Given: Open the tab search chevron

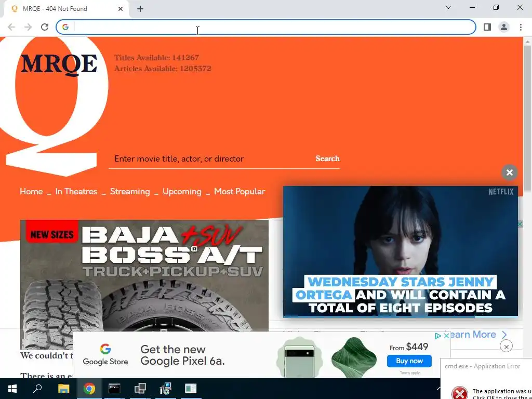Looking at the screenshot, I should coord(448,7).
